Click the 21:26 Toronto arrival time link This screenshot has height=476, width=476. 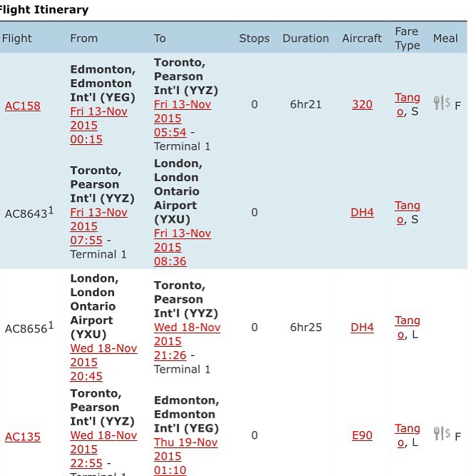(x=170, y=355)
